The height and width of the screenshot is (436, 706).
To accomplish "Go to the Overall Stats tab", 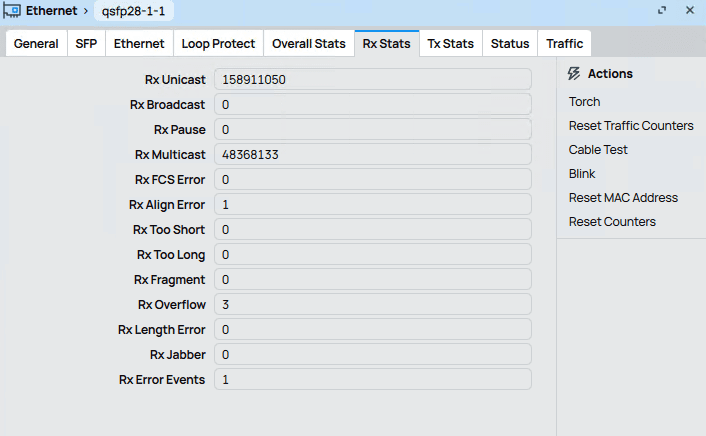I will click(x=309, y=44).
